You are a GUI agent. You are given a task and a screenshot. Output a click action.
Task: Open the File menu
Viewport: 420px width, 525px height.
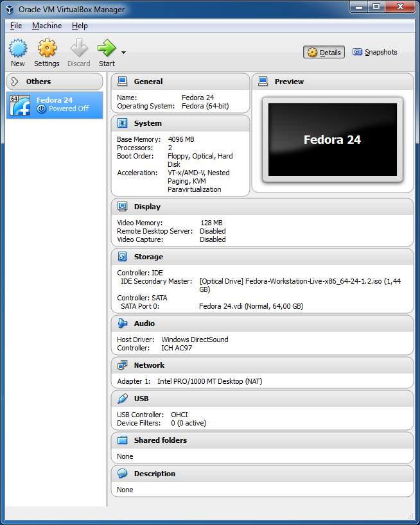[16, 26]
